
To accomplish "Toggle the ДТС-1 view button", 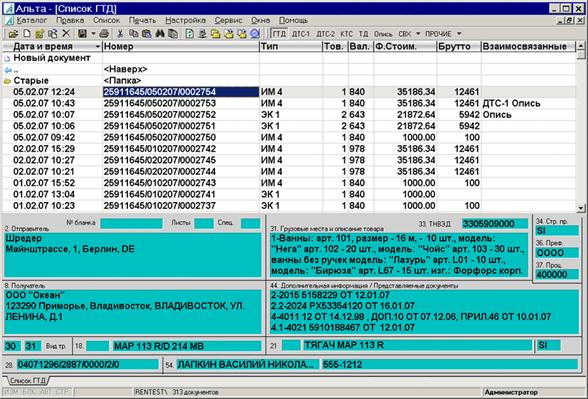I will tap(301, 34).
